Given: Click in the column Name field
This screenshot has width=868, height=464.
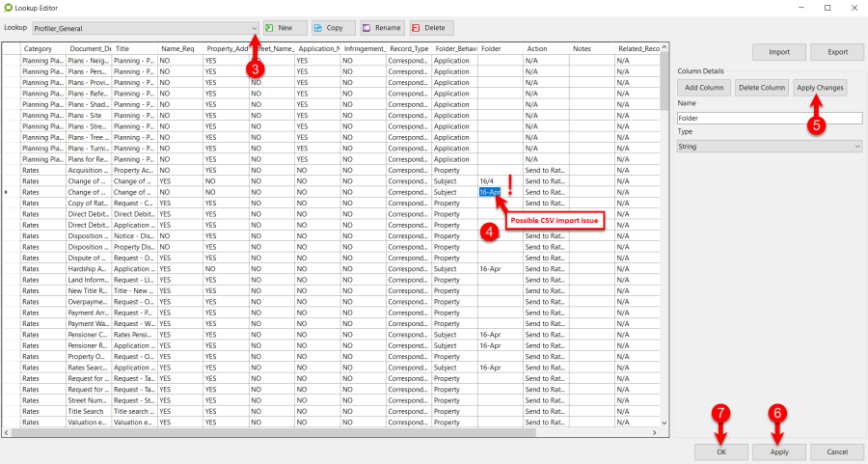Looking at the screenshot, I should click(x=769, y=118).
